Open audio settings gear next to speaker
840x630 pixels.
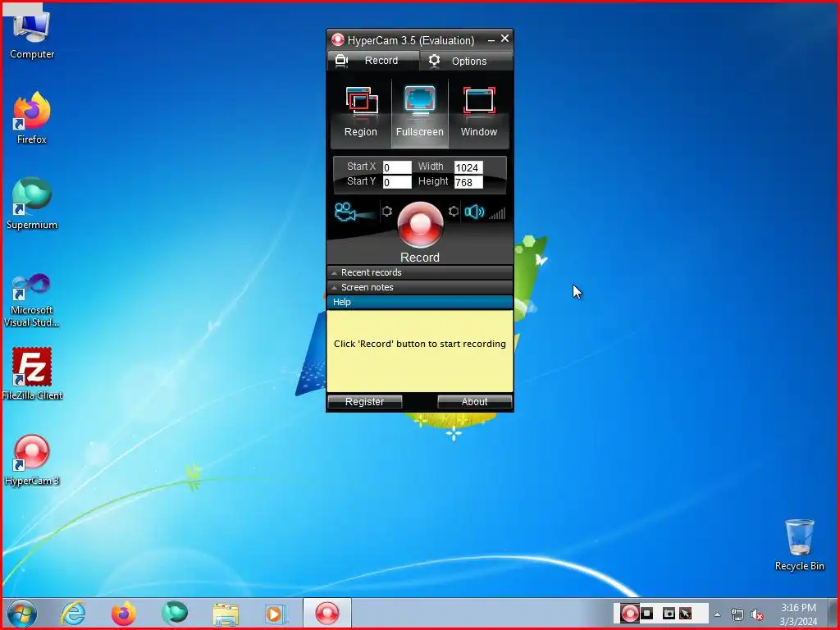(454, 212)
